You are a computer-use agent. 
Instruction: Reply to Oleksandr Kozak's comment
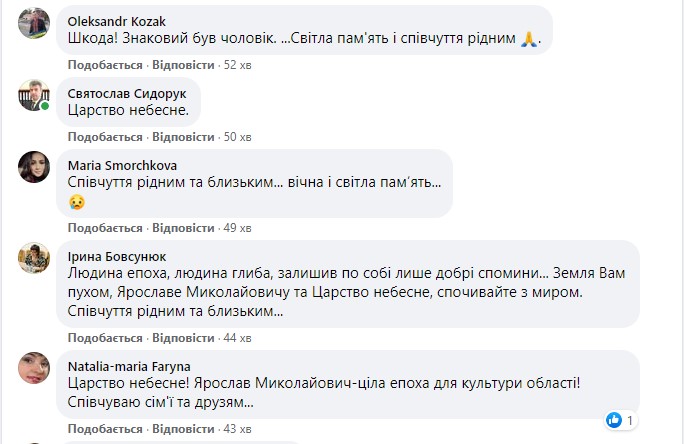click(x=183, y=64)
